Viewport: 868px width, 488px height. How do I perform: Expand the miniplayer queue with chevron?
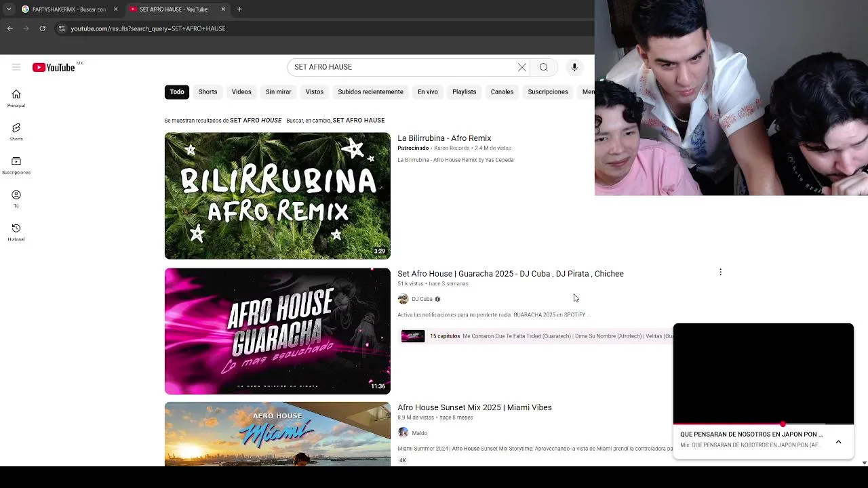click(838, 442)
